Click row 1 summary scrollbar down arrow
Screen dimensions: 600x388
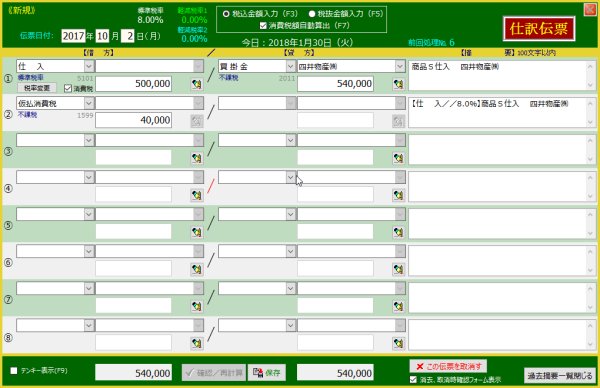point(590,85)
